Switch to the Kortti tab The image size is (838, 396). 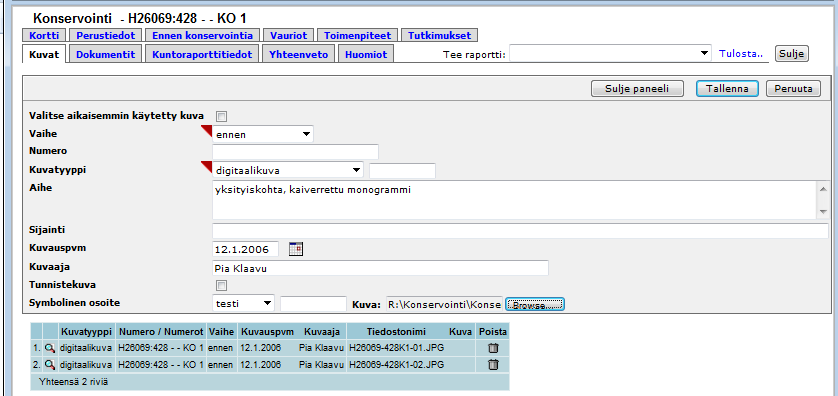tap(44, 36)
